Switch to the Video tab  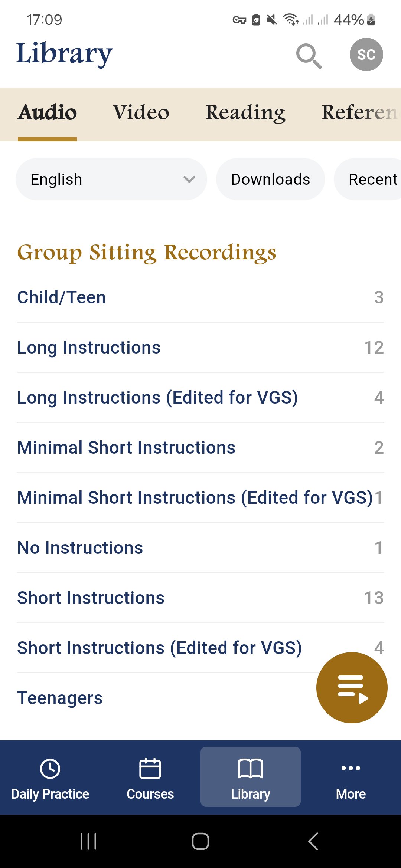tap(141, 112)
